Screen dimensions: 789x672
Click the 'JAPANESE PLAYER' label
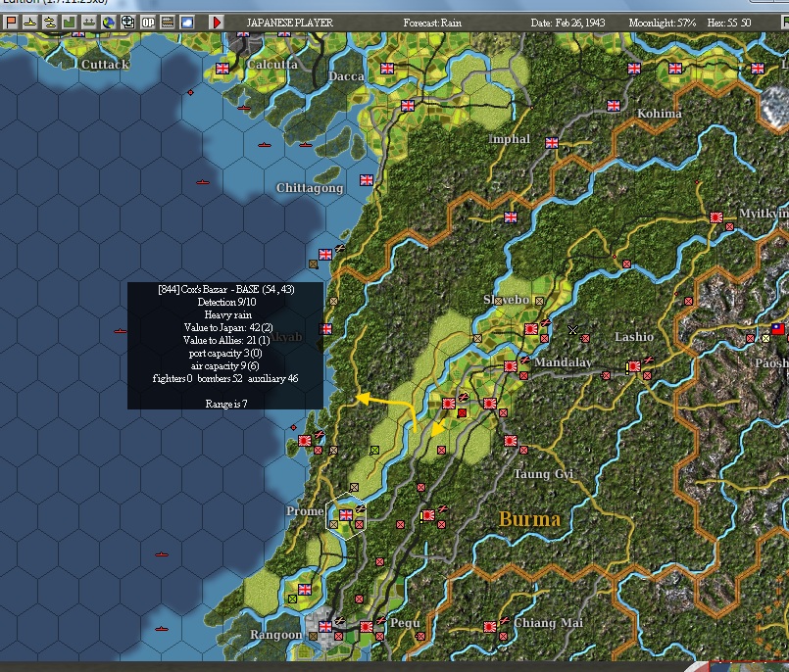290,23
